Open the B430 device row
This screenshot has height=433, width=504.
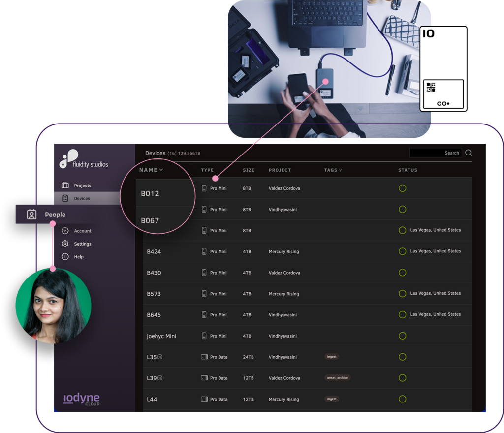pos(308,273)
